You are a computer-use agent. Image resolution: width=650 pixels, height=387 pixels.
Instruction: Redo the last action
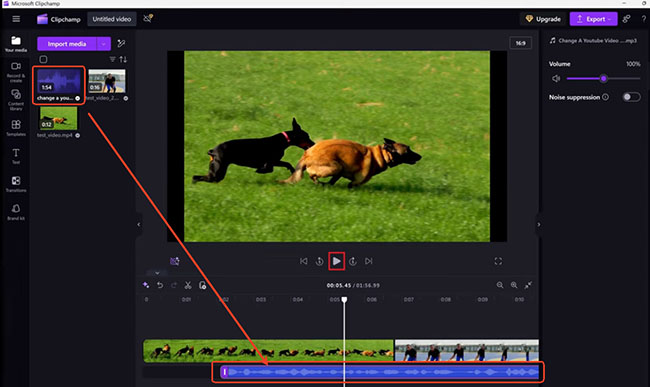(174, 285)
